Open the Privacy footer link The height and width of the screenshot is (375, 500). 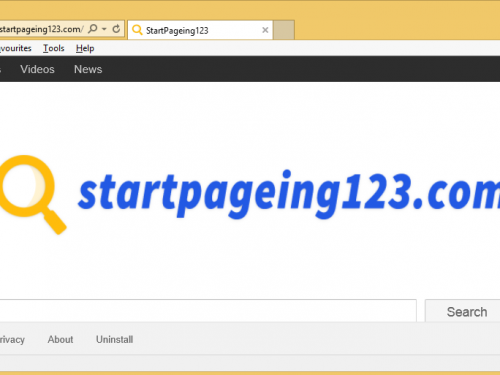coord(12,340)
